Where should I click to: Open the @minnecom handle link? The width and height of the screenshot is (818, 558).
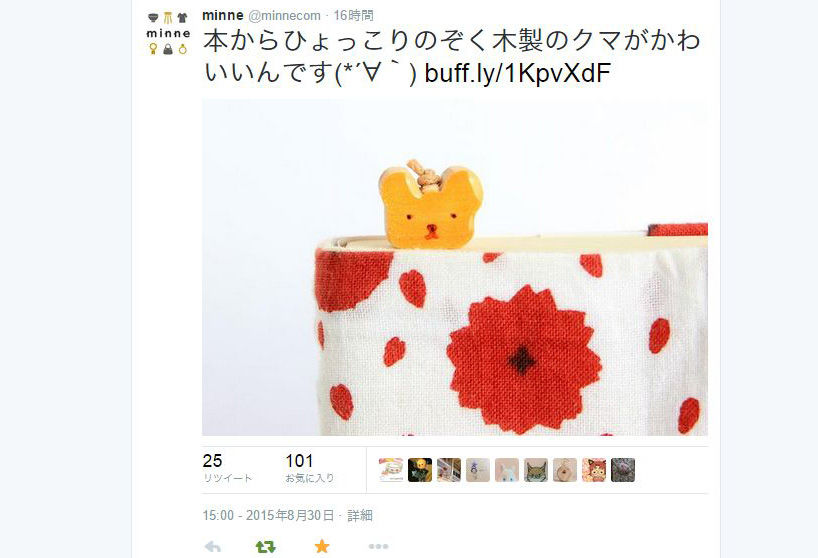click(x=284, y=16)
